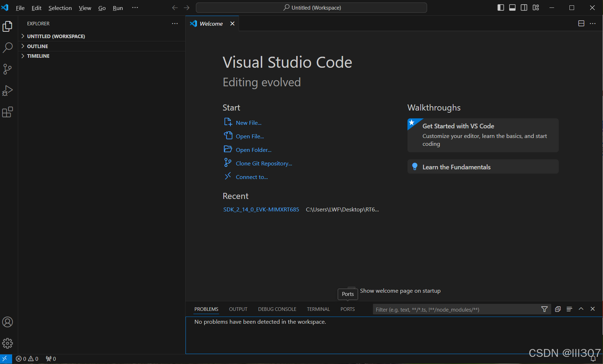Open the Run menu
Viewport: 603px width, 364px height.
pyautogui.click(x=118, y=8)
